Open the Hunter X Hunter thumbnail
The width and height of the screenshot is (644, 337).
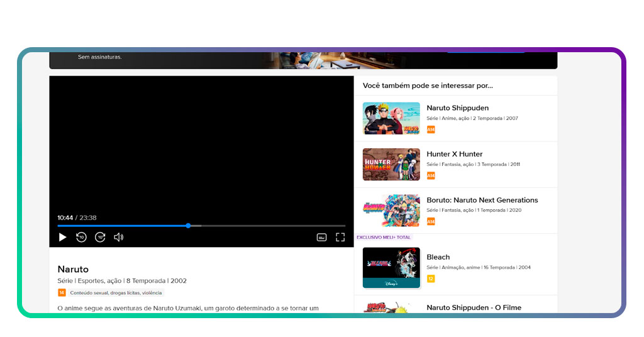[x=391, y=164]
